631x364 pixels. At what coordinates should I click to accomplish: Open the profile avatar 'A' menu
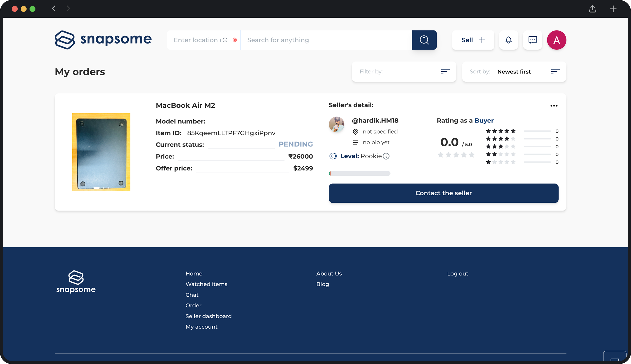click(x=556, y=40)
